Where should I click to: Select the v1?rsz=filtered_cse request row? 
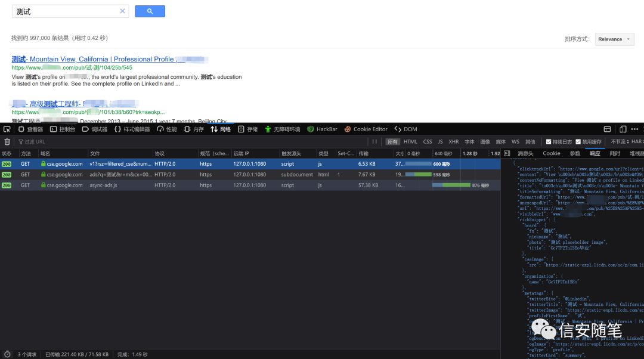[250, 164]
